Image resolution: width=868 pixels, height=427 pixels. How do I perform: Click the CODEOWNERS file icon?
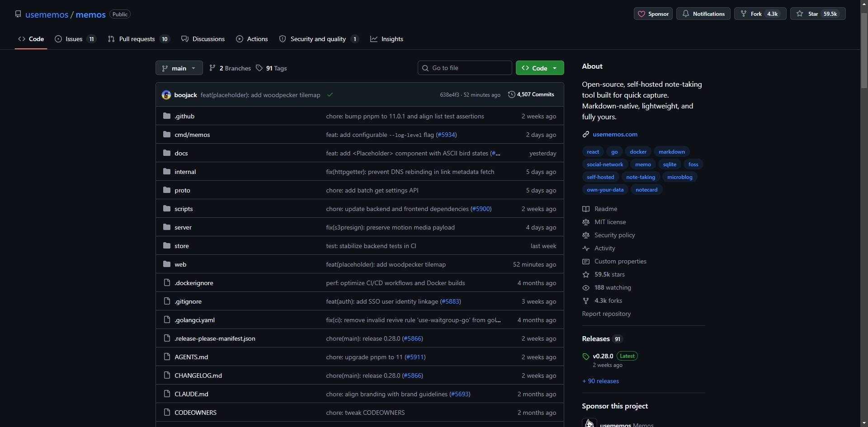click(167, 413)
